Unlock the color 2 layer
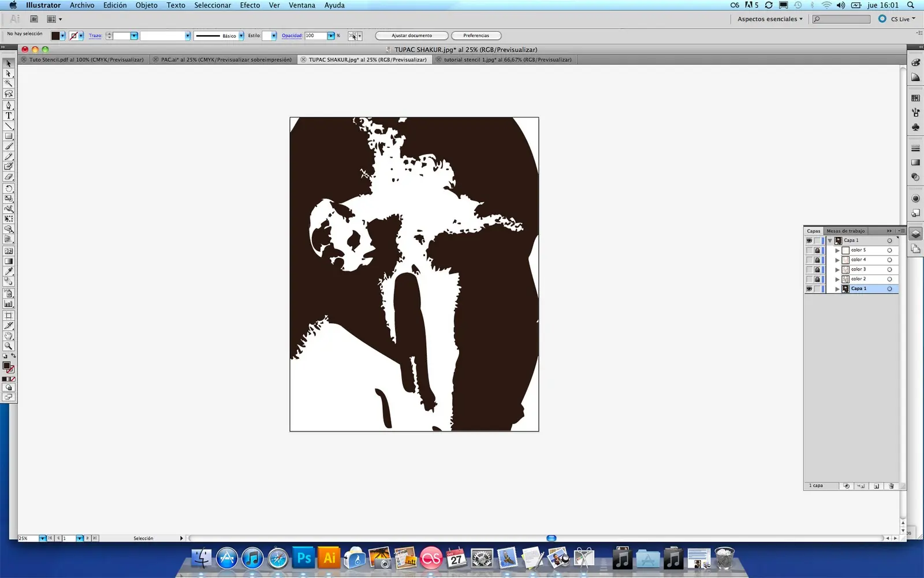924x578 pixels. tap(817, 279)
